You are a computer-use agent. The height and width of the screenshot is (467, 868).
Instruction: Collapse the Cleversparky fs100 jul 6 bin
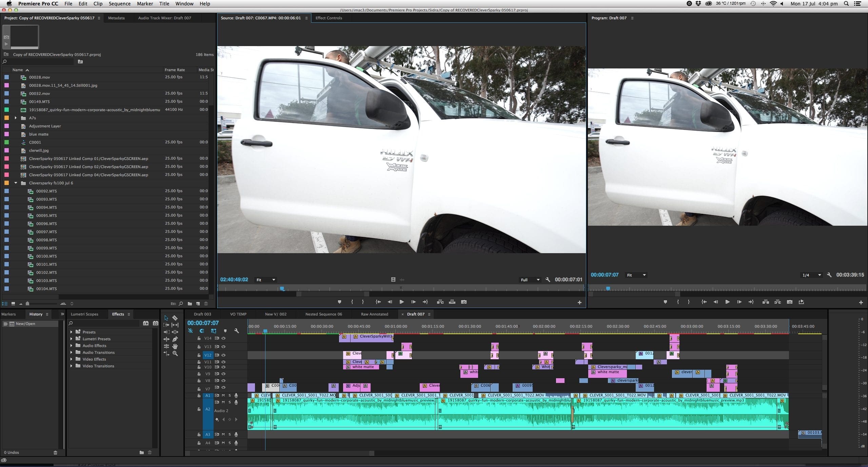coord(16,183)
